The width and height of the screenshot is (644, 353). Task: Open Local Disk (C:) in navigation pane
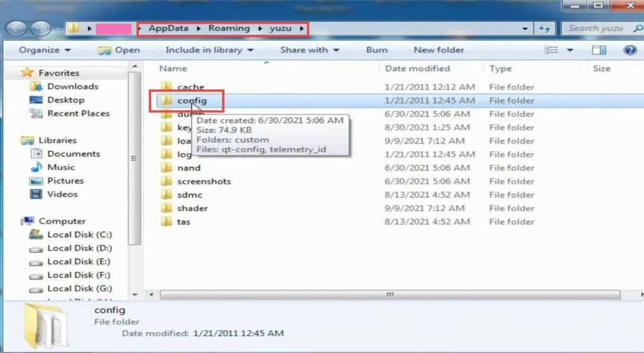80,234
